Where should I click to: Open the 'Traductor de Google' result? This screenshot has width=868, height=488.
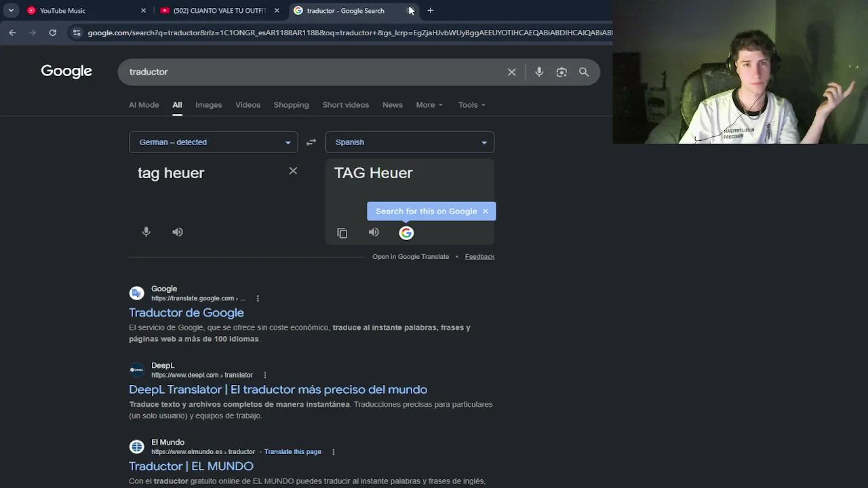point(186,312)
